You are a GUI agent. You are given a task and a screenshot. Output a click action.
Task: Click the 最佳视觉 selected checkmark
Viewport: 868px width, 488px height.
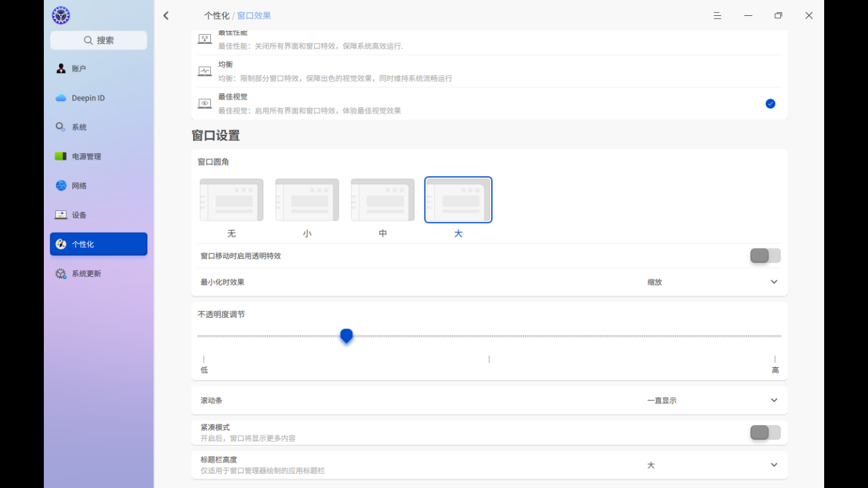770,104
